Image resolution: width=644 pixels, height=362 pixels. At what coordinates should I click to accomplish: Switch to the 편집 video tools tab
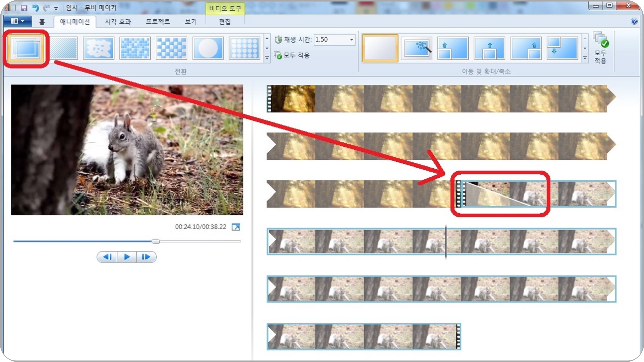[x=225, y=22]
